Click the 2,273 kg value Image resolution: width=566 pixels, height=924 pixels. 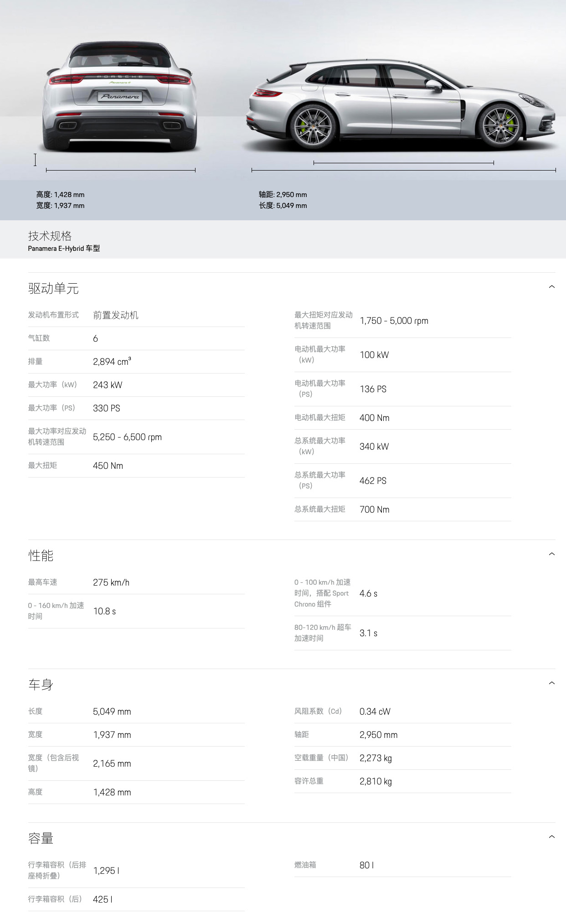(x=376, y=758)
